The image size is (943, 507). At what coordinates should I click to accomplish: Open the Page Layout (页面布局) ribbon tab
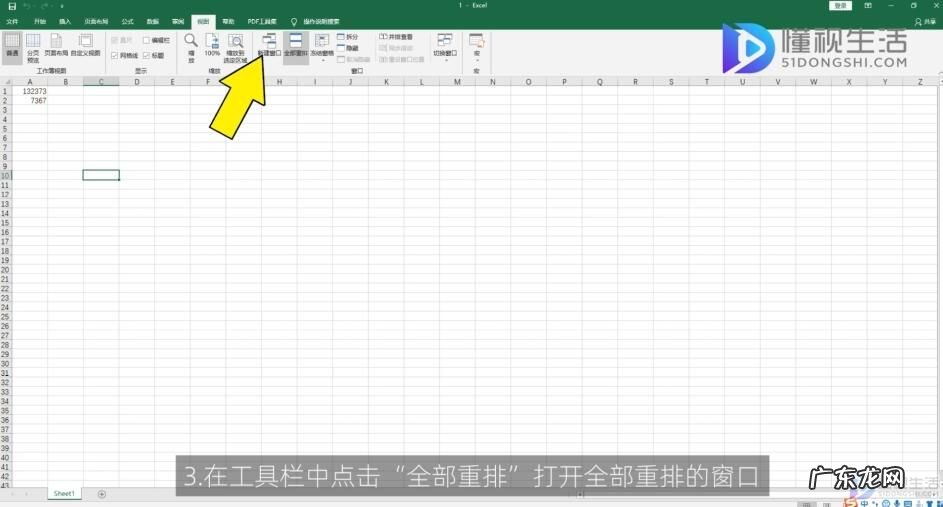[x=96, y=22]
